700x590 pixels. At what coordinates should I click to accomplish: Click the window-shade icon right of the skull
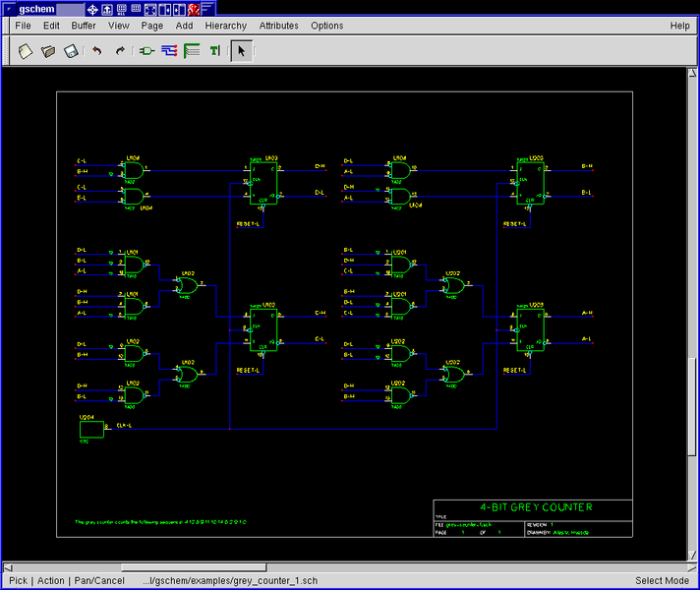207,9
